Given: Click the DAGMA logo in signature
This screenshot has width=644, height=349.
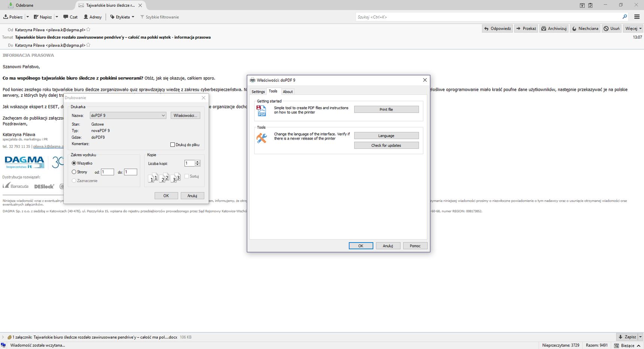Looking at the screenshot, I should [25, 162].
